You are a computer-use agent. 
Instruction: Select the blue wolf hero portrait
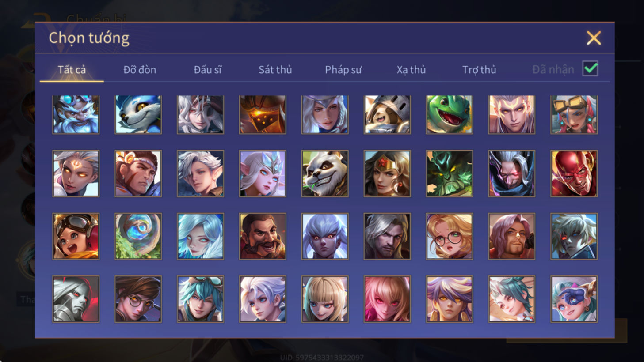138,114
